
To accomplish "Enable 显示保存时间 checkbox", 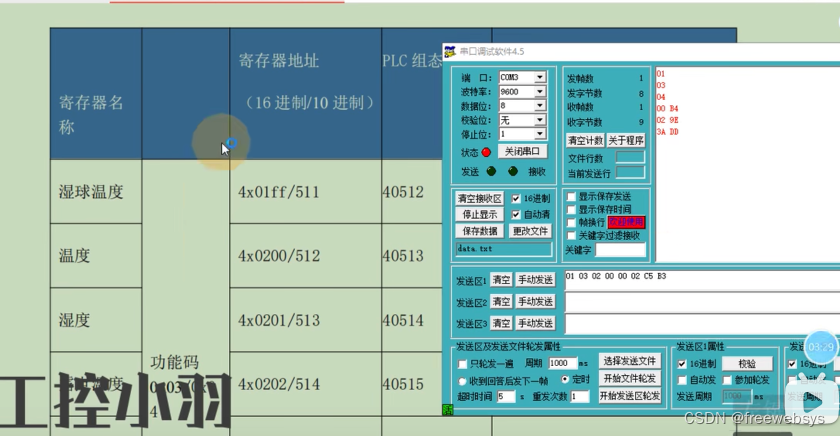I will tap(572, 209).
